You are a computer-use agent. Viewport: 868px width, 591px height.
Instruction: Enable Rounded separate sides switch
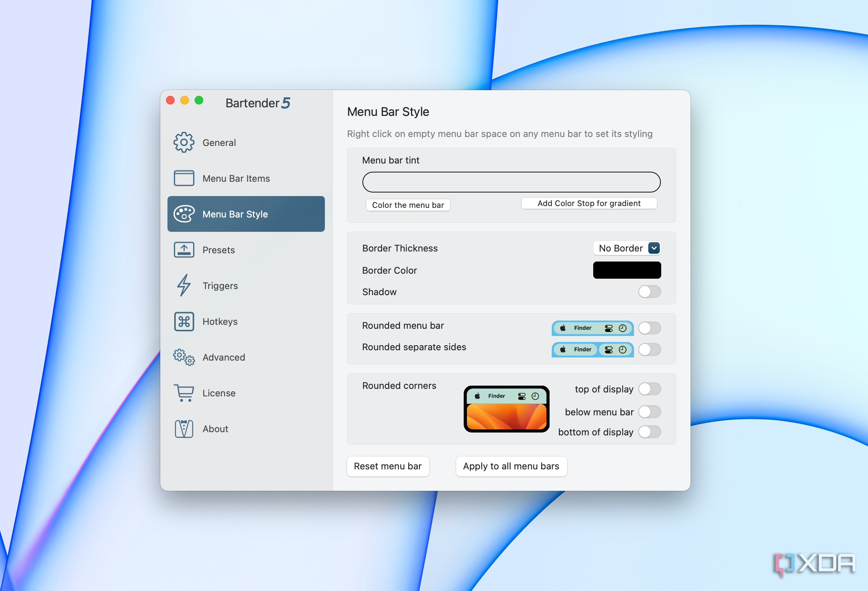649,350
